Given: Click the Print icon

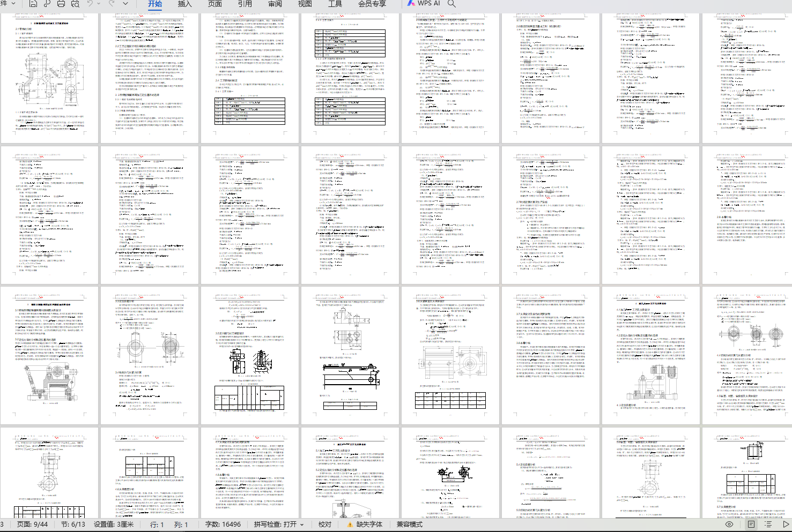Looking at the screenshot, I should [x=61, y=4].
